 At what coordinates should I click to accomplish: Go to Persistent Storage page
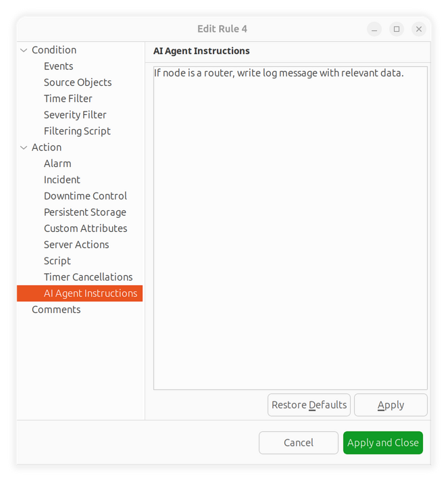click(x=84, y=212)
